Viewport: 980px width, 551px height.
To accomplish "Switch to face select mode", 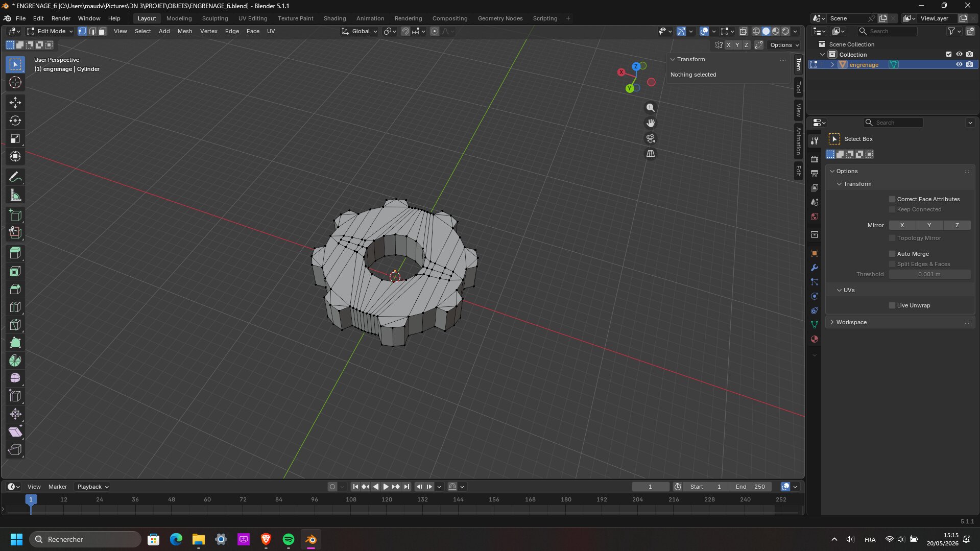I will (x=102, y=31).
